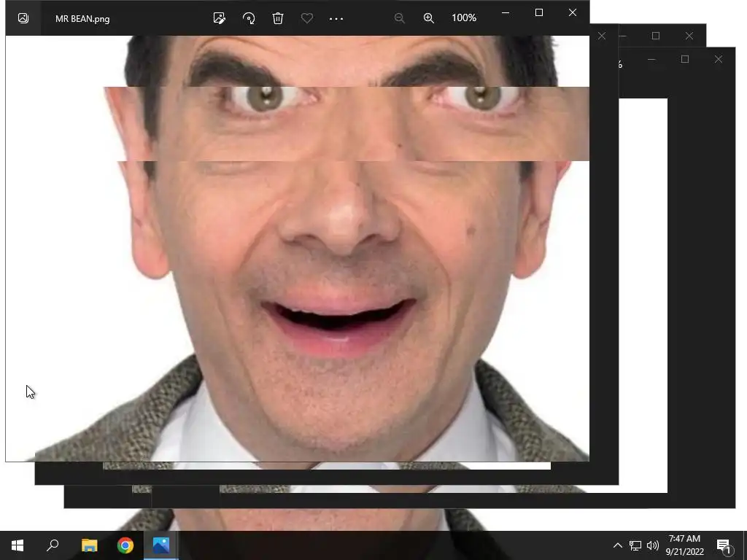This screenshot has width=747, height=560.
Task: Open the volume control tray icon
Action: (653, 545)
